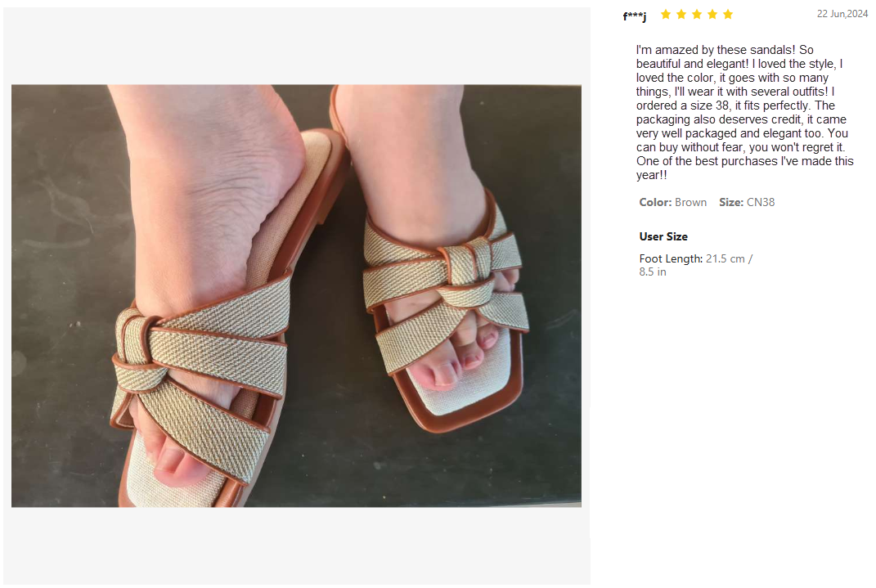The width and height of the screenshot is (876, 588).
Task: Click the "Brown" color value
Action: (691, 202)
